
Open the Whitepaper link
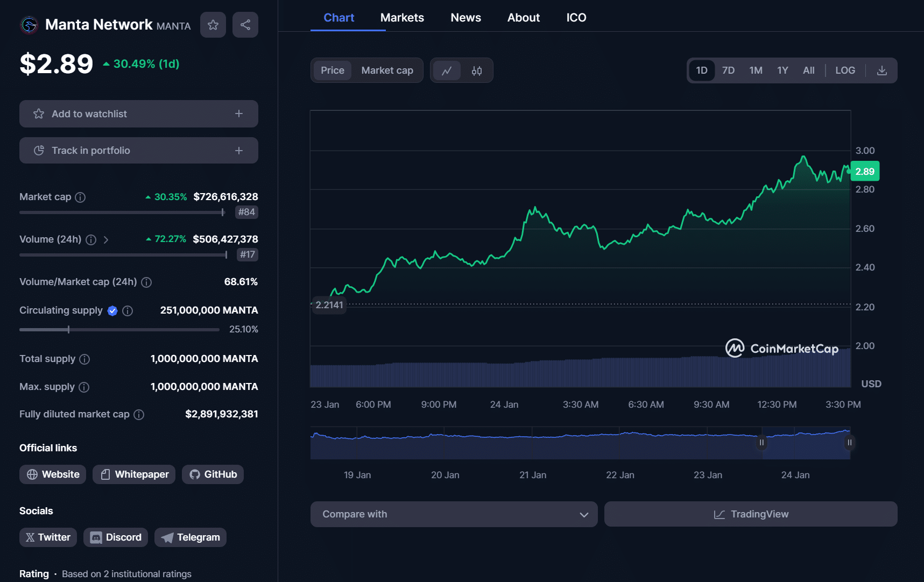134,474
